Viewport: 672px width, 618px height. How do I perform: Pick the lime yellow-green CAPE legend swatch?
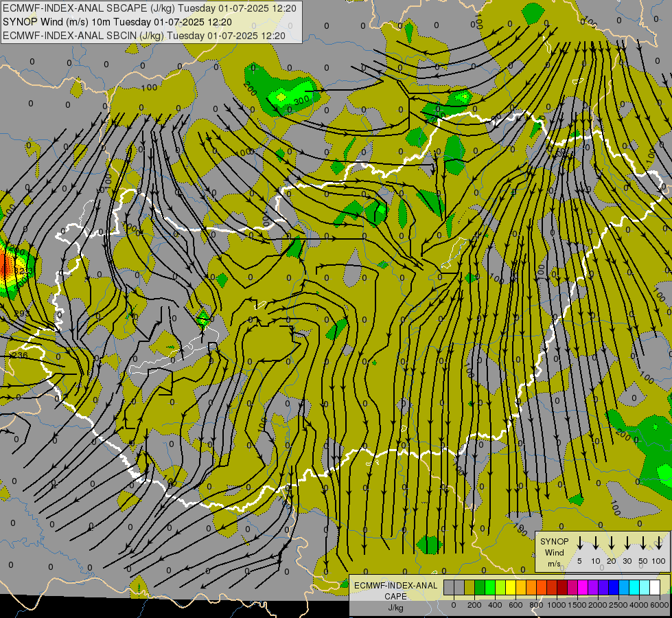(500, 587)
